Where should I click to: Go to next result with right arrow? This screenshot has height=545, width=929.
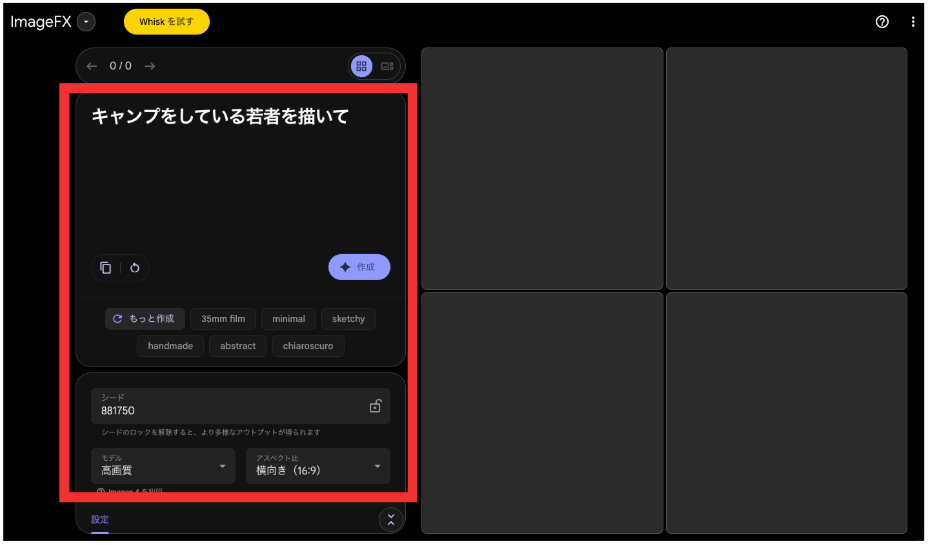tap(150, 66)
